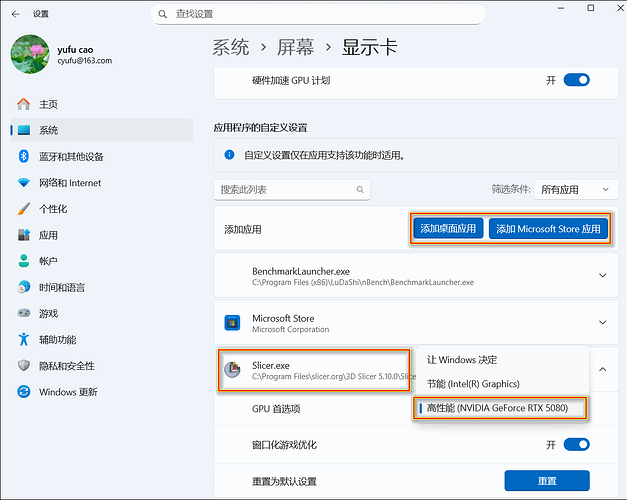Select 节能 (Intel(R) Graphics) option
Screen dimensions: 627x500
[502, 384]
